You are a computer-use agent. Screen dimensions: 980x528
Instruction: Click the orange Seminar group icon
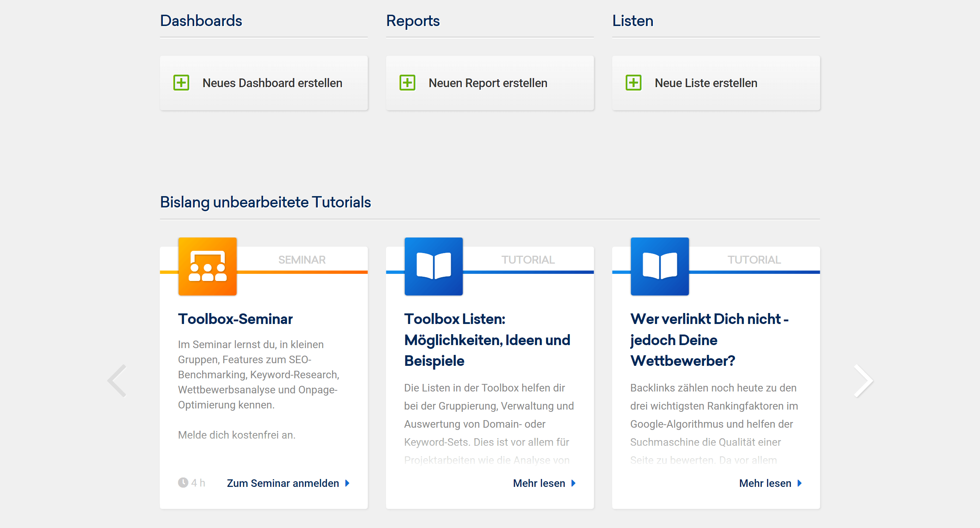click(x=207, y=267)
